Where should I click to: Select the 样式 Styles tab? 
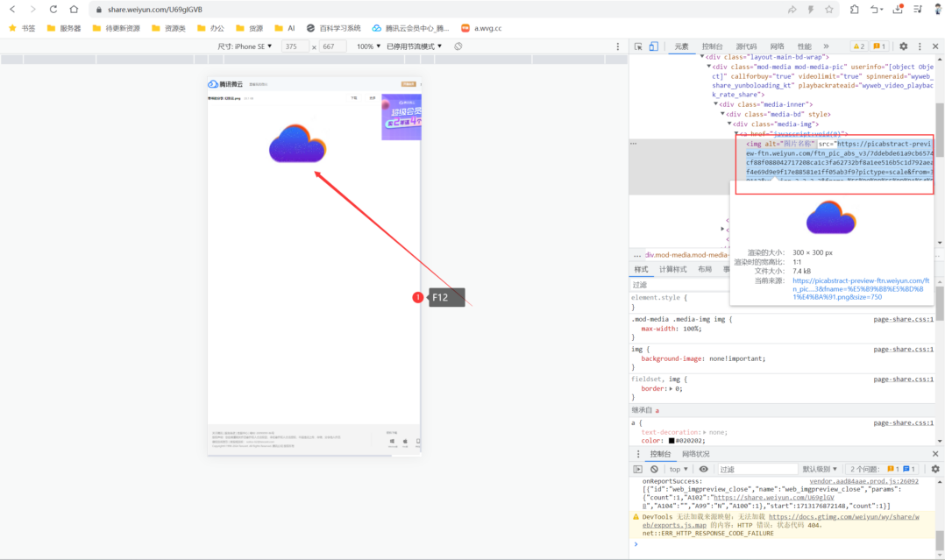(641, 269)
